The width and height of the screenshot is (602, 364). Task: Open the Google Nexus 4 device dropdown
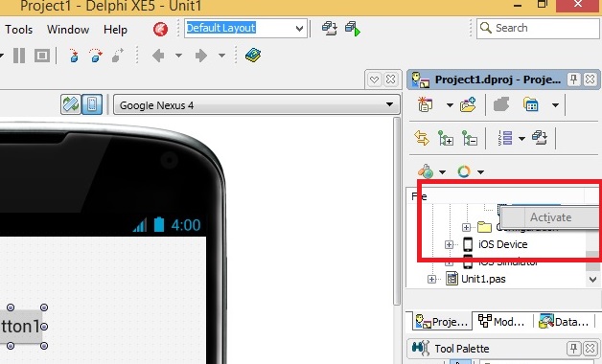pos(257,104)
